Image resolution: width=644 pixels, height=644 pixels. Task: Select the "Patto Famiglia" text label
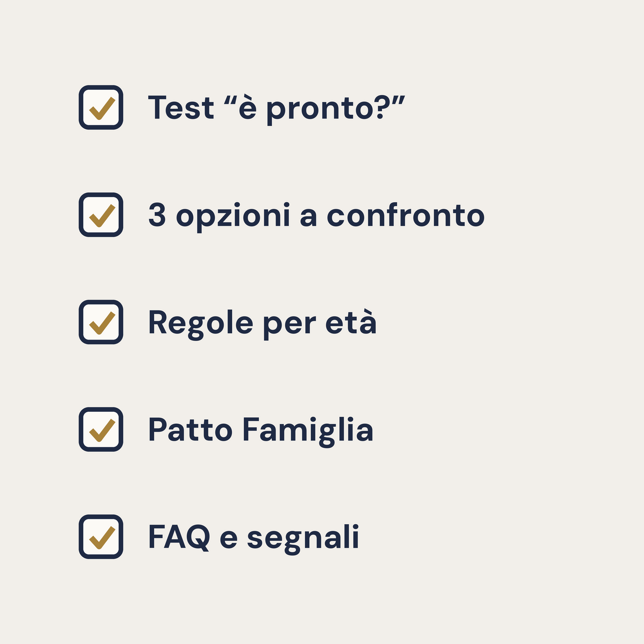[261, 431]
